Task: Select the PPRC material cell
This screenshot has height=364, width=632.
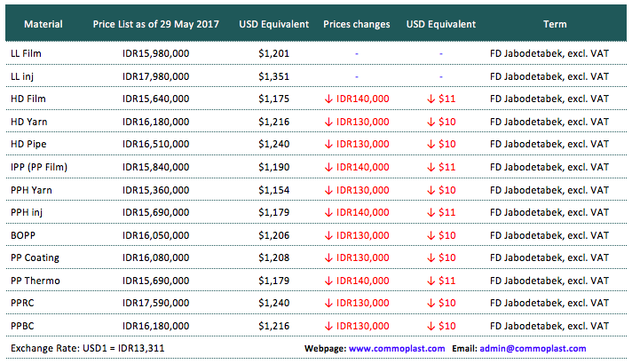Action: (24, 303)
